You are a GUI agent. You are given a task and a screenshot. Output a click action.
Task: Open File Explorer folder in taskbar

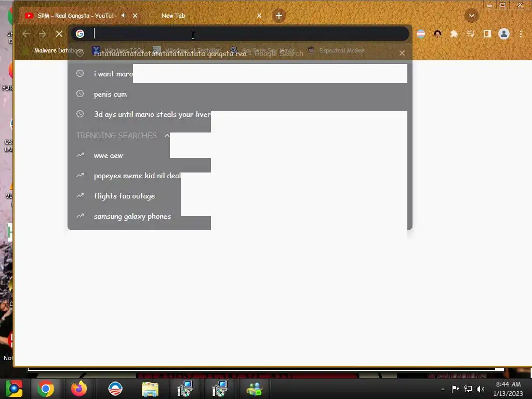tap(150, 389)
